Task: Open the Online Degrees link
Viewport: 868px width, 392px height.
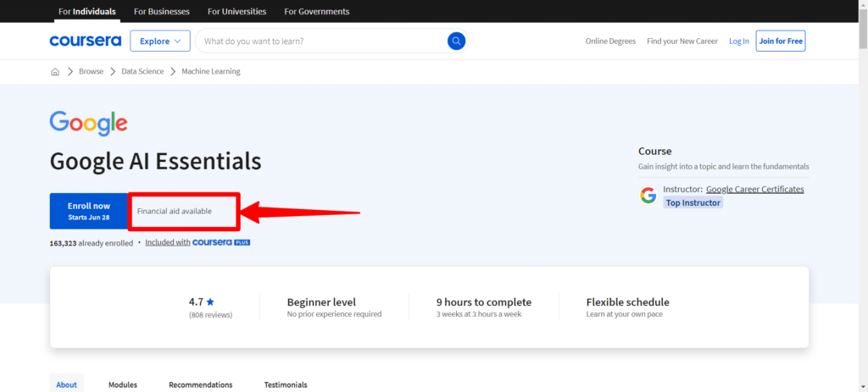Action: click(610, 41)
